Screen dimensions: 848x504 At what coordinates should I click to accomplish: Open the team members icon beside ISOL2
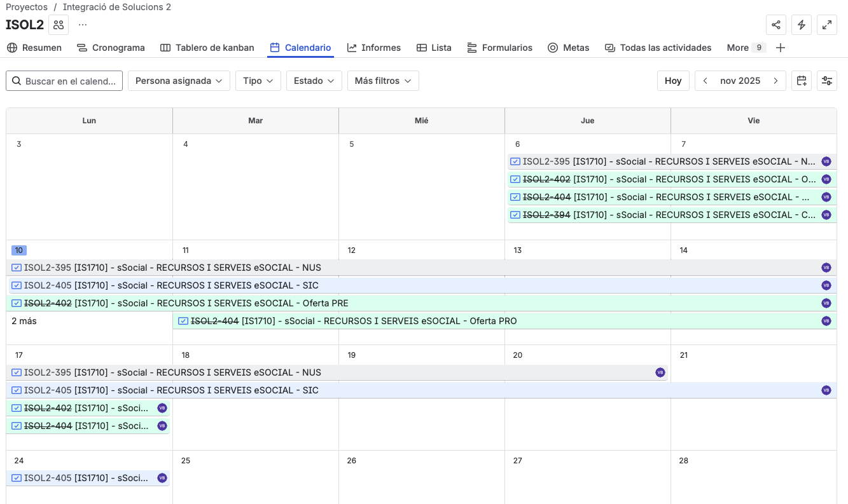(x=59, y=25)
